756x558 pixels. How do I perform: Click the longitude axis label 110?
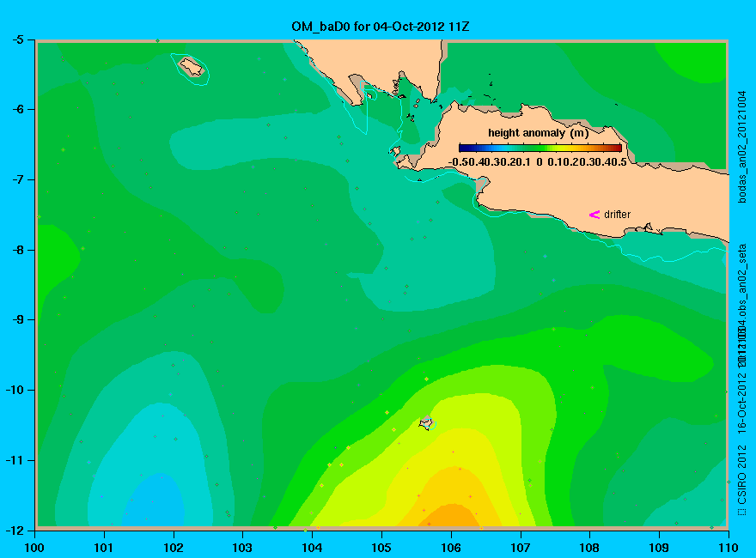[729, 548]
